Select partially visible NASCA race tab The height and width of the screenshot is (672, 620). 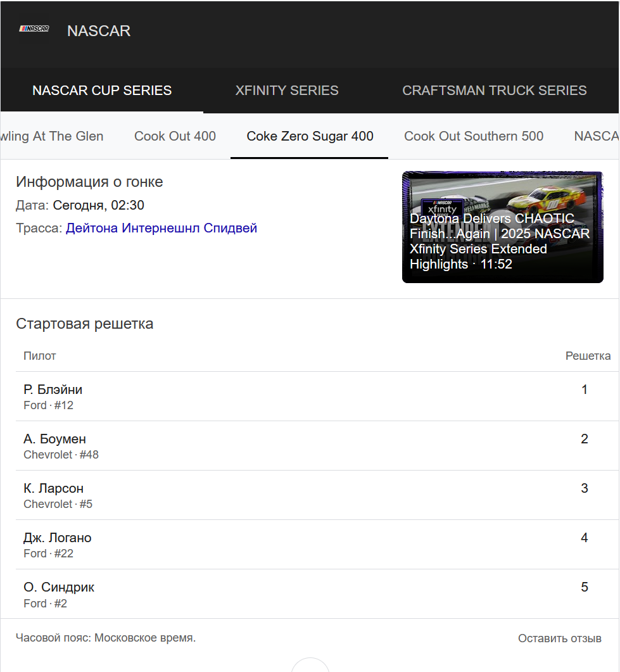click(596, 136)
